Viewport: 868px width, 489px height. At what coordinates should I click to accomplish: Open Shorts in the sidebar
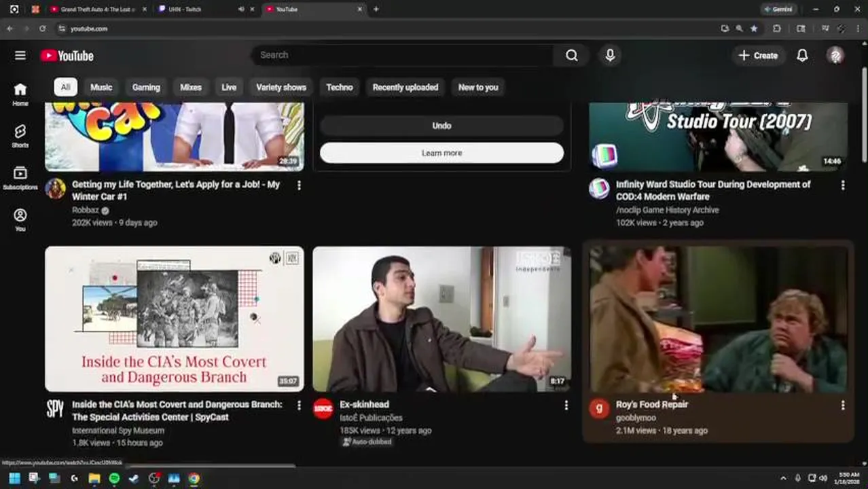click(20, 136)
